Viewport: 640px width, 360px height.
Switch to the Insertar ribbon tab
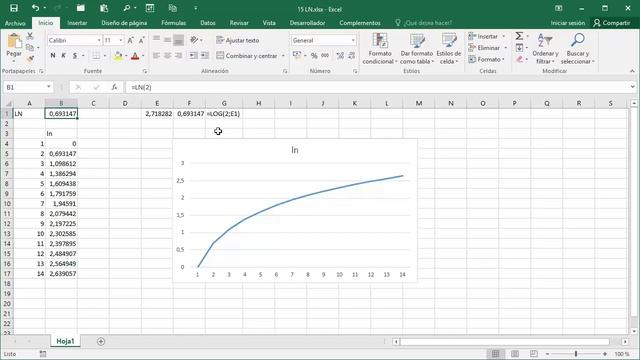click(x=77, y=23)
